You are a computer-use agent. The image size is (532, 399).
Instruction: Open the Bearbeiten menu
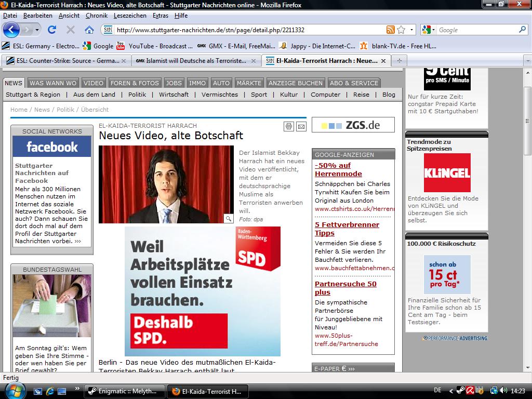click(37, 16)
